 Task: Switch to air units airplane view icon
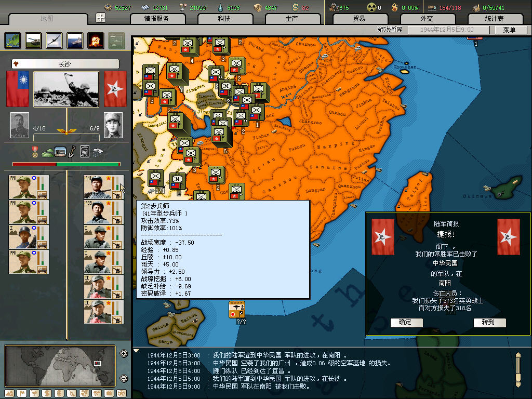coord(54,41)
